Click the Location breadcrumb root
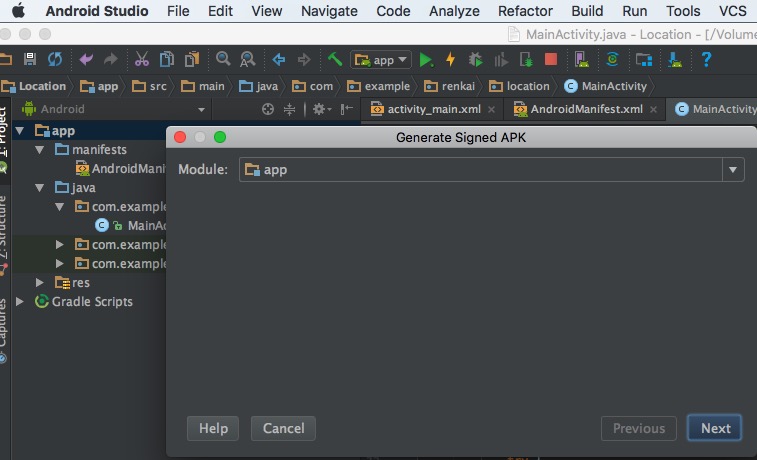The height and width of the screenshot is (460, 757). pyautogui.click(x=34, y=86)
